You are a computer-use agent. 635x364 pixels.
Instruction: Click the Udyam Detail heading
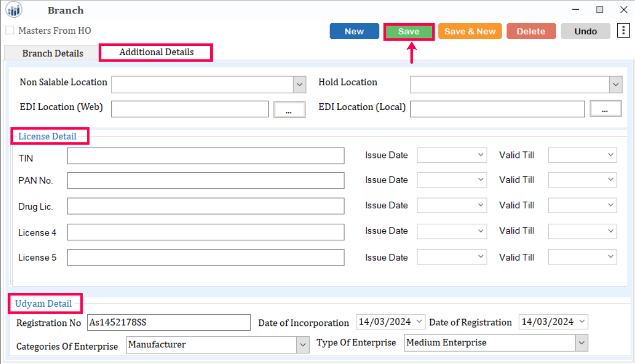tap(43, 304)
